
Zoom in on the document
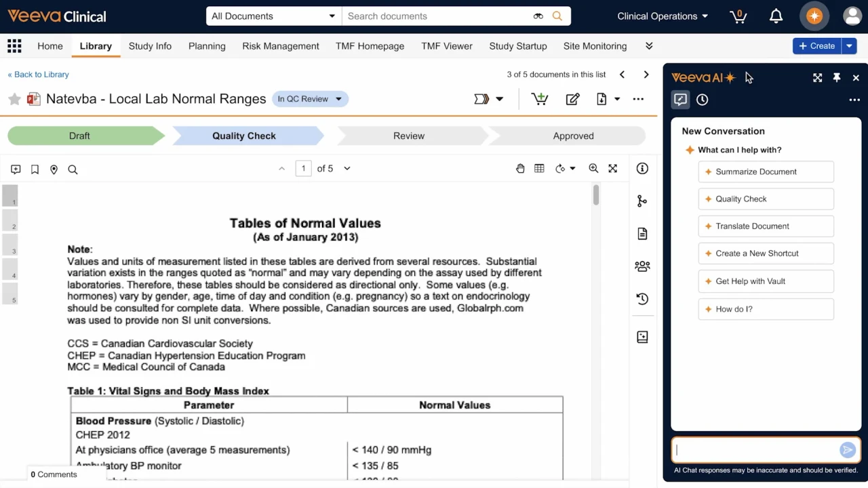point(593,169)
